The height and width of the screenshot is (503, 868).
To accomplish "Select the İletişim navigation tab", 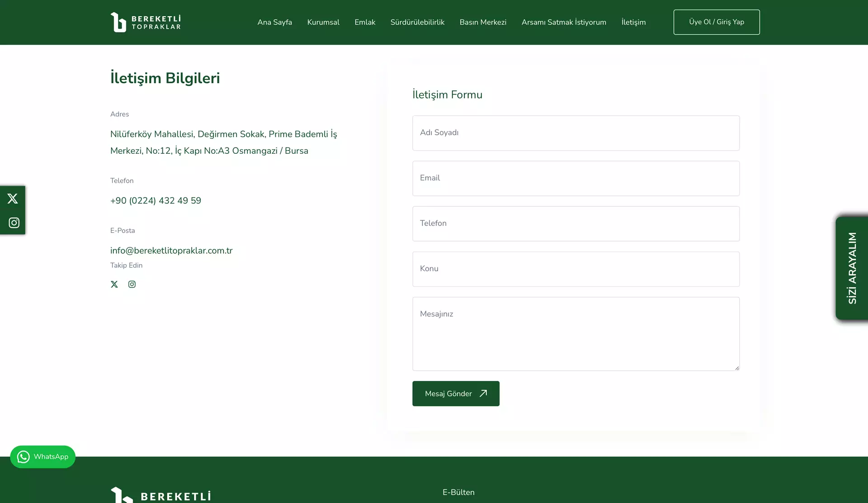I will [633, 22].
